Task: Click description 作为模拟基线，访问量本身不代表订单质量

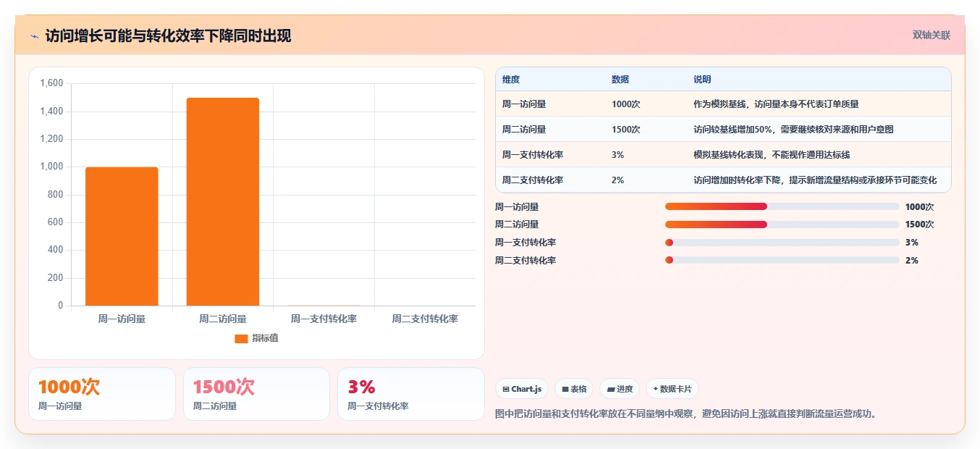Action: coord(776,104)
